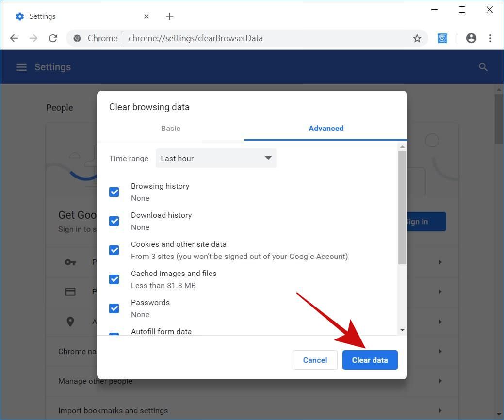Cancel the Clear browsing data dialog
This screenshot has width=504, height=420.
[315, 360]
